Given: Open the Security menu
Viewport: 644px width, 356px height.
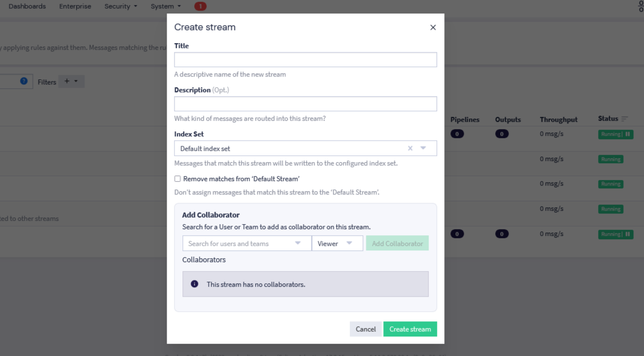Looking at the screenshot, I should tap(120, 6).
